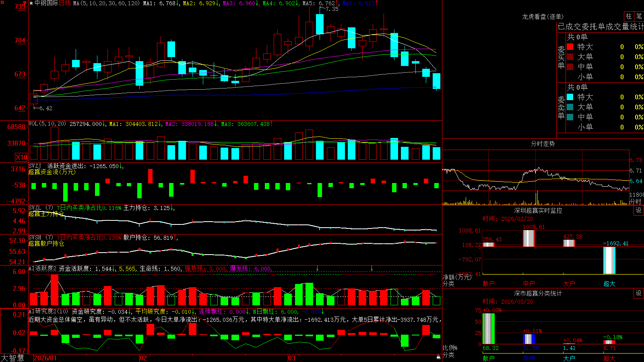Click the 中户 bar showing 1008.61
The width and height of the screenshot is (644, 362).
(x=529, y=238)
